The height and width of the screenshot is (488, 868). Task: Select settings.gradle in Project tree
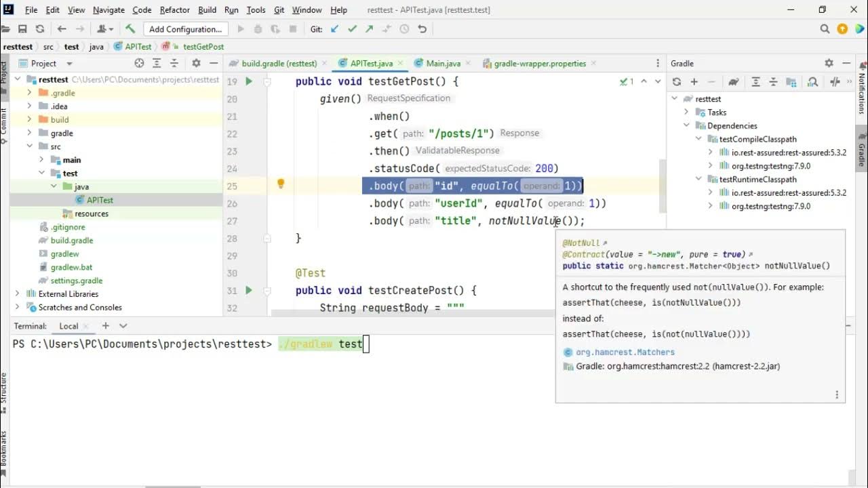77,281
